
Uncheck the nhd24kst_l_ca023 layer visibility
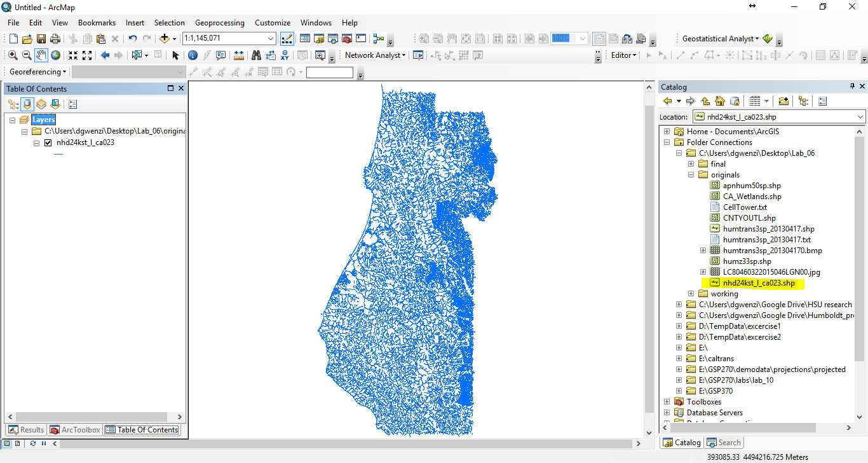[48, 142]
